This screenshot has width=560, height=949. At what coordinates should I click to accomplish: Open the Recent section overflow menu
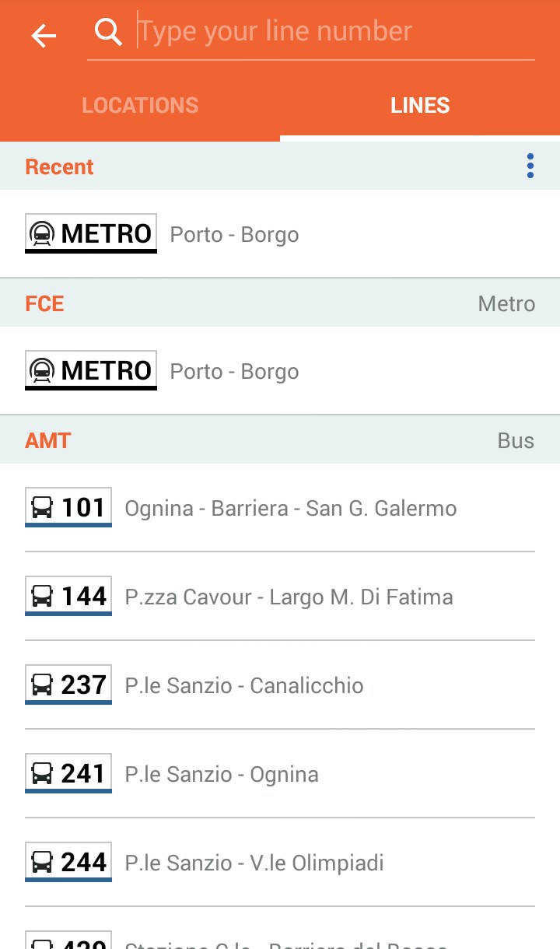pos(530,166)
